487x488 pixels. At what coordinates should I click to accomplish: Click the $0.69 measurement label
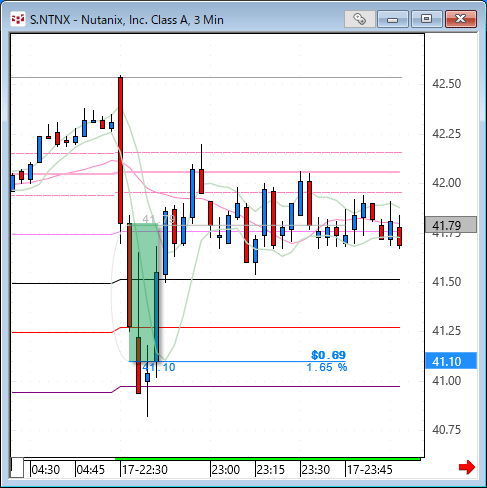[328, 355]
